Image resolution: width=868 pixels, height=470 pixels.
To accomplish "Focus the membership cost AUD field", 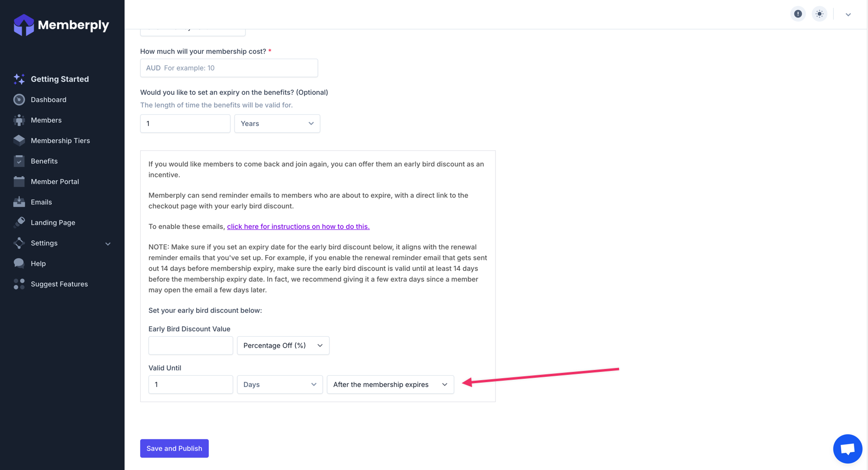I will [229, 68].
